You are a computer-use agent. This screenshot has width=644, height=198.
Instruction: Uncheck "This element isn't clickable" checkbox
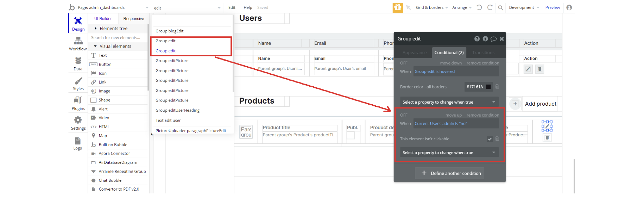tap(490, 139)
